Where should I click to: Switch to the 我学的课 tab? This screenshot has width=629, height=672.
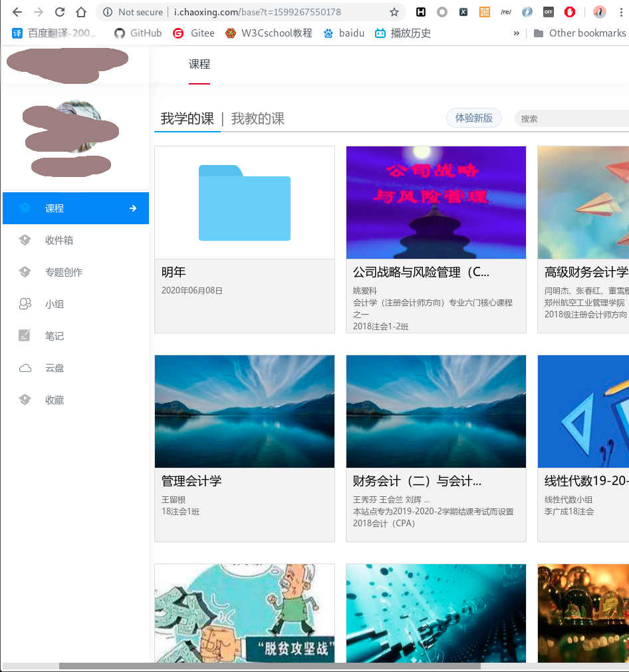click(x=187, y=118)
